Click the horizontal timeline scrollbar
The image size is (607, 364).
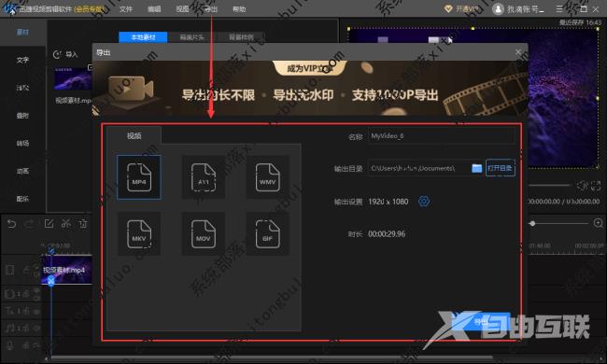[271, 358]
